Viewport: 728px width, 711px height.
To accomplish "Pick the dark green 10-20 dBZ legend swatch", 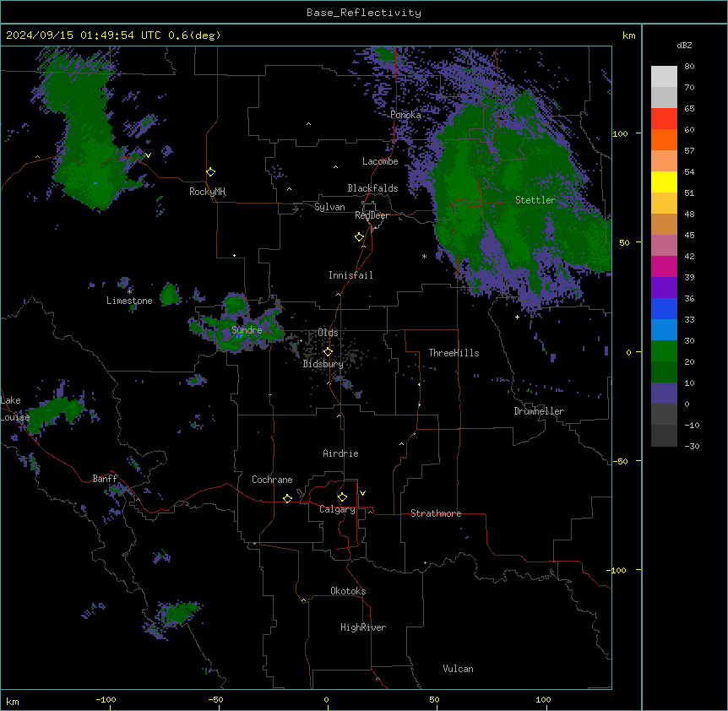I will click(664, 372).
